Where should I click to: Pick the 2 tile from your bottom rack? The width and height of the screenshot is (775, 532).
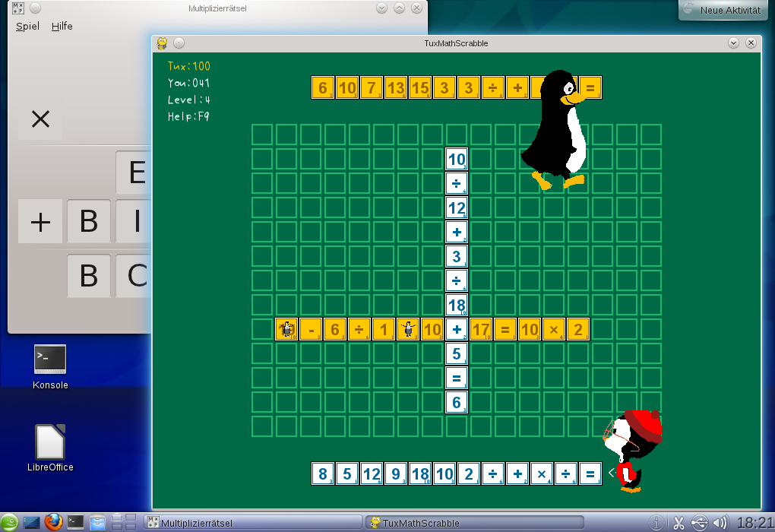point(469,473)
